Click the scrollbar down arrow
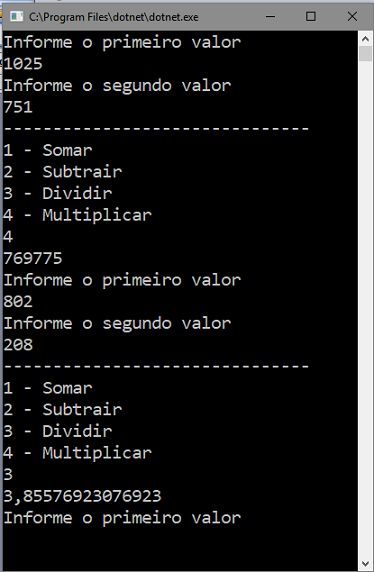The width and height of the screenshot is (374, 572). (365, 564)
